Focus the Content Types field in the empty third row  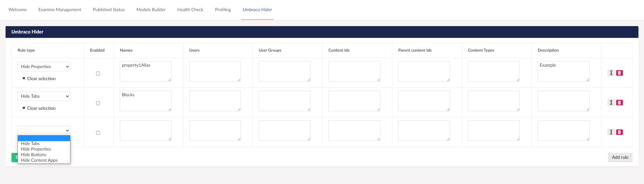[x=494, y=131]
